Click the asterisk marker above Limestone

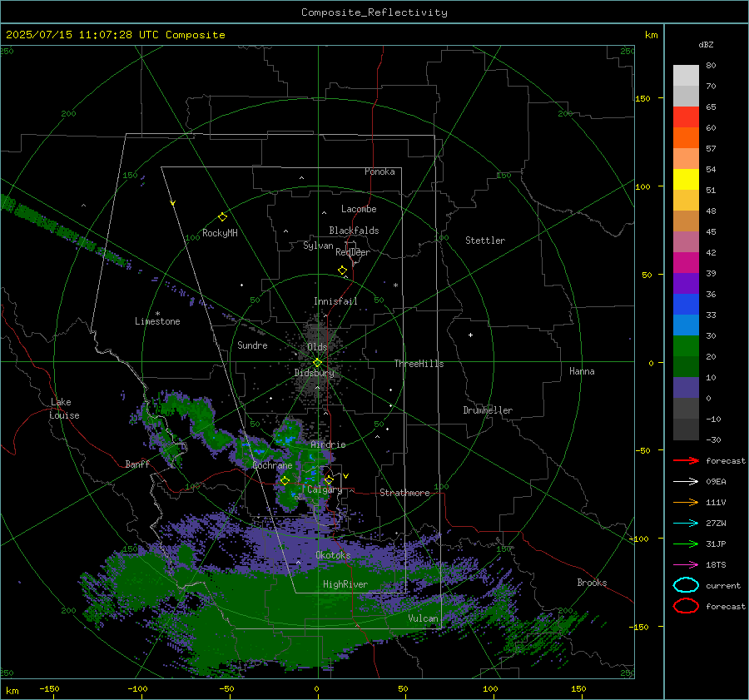click(x=157, y=314)
